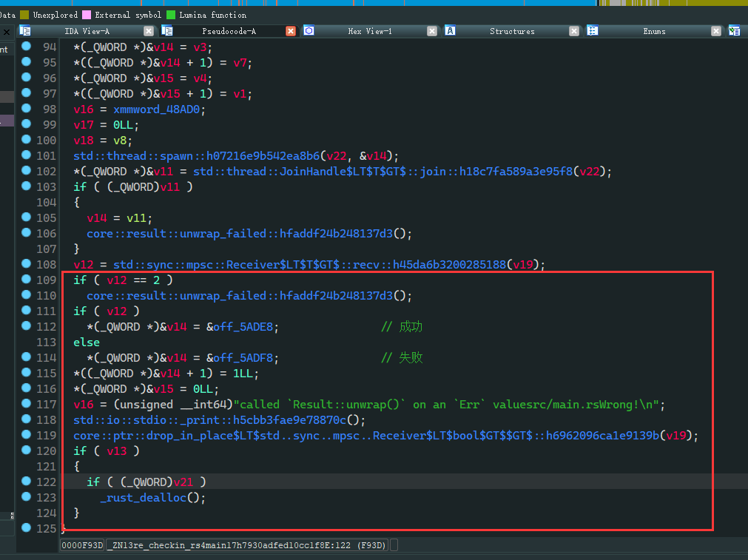Image resolution: width=748 pixels, height=560 pixels.
Task: Close the Structures tab
Action: point(574,31)
